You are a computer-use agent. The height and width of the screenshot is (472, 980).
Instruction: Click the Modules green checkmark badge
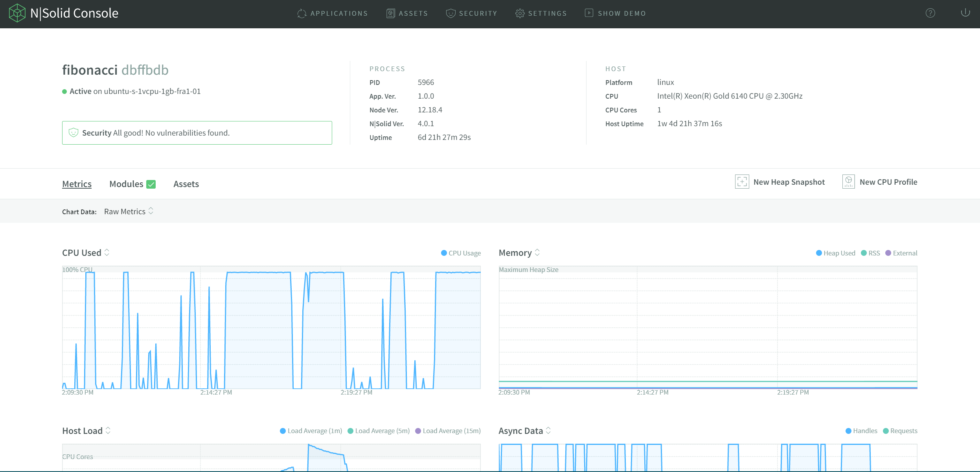pos(151,184)
